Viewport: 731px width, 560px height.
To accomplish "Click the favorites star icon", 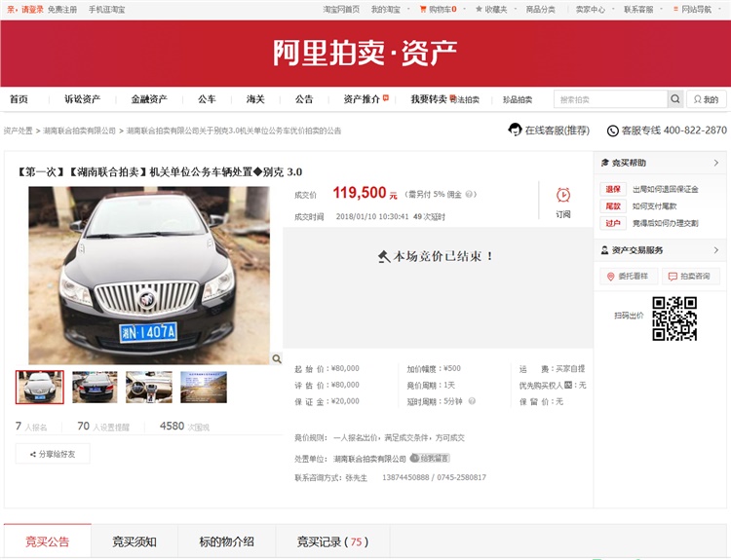I will [479, 9].
